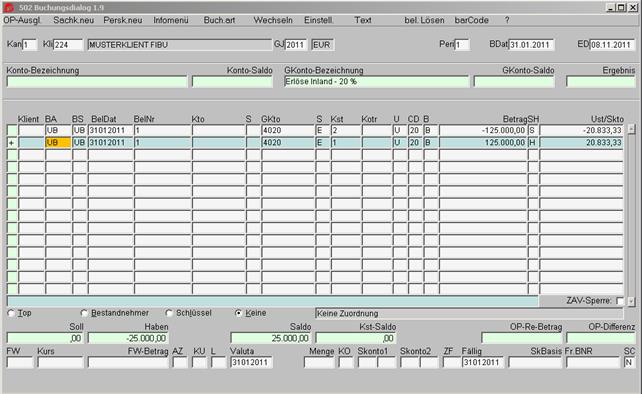Select the Top radio option
The height and width of the screenshot is (394, 642).
pos(11,313)
